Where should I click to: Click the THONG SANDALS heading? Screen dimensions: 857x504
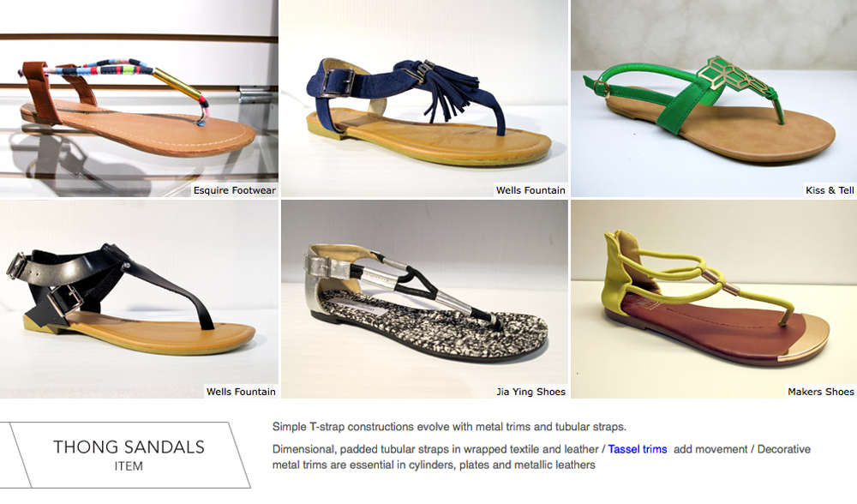[129, 447]
